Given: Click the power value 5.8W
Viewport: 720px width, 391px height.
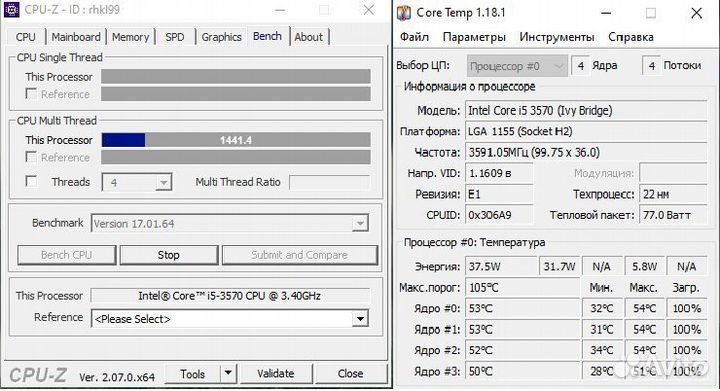Looking at the screenshot, I should pyautogui.click(x=644, y=267).
